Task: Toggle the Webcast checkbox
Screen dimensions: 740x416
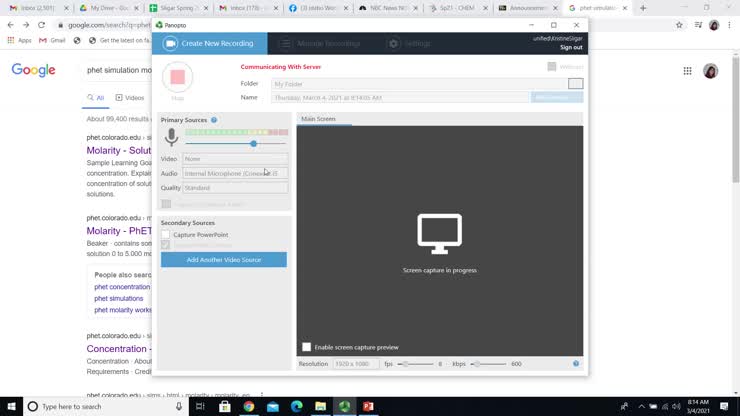Action: (551, 67)
